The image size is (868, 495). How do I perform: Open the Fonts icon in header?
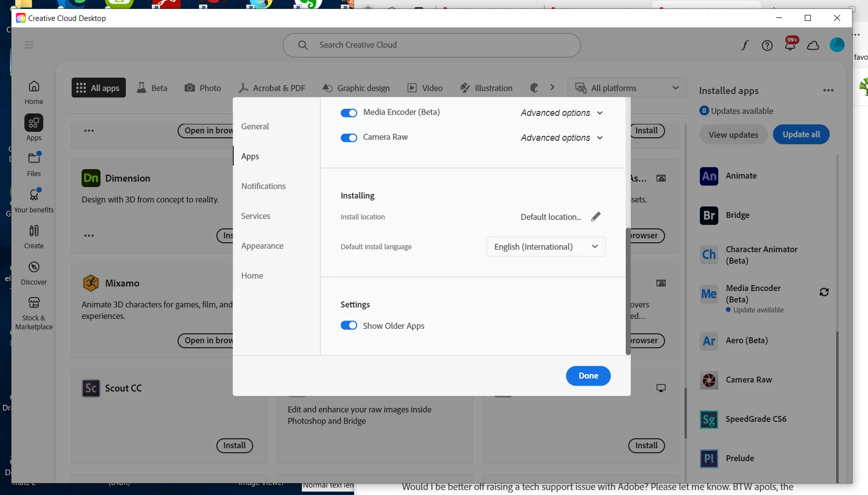(x=745, y=45)
